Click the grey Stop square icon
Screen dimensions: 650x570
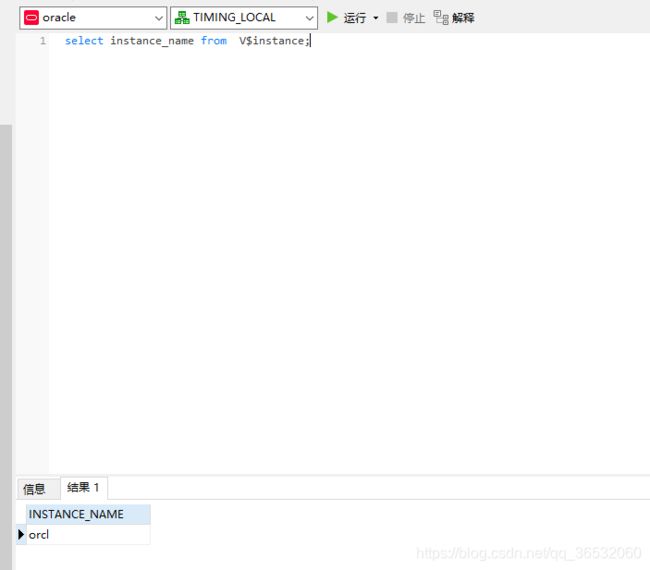(x=392, y=17)
